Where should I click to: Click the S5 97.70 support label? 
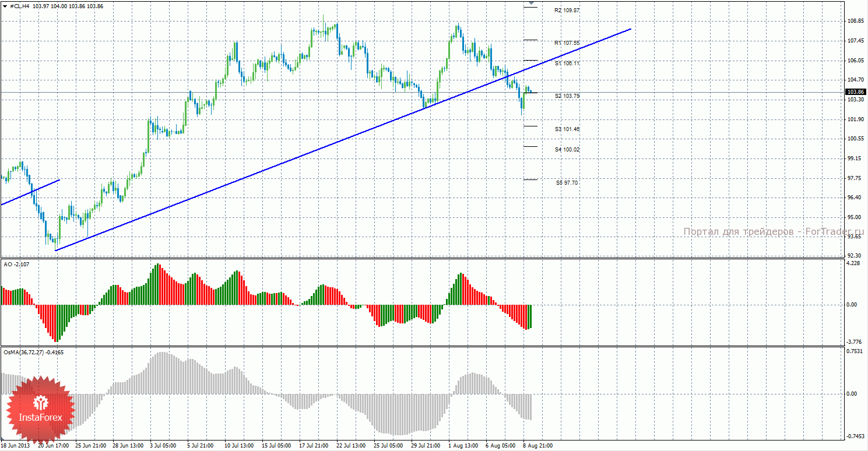tap(567, 182)
